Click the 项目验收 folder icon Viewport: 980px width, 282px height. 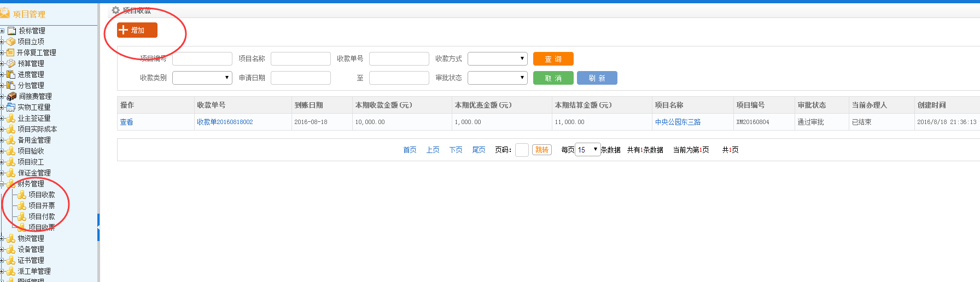[x=11, y=151]
